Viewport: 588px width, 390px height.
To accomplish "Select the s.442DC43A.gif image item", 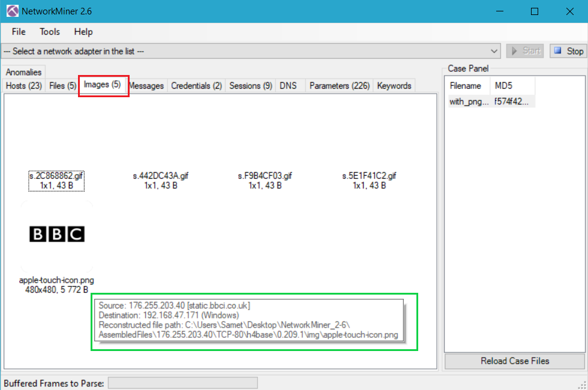I will (x=160, y=181).
